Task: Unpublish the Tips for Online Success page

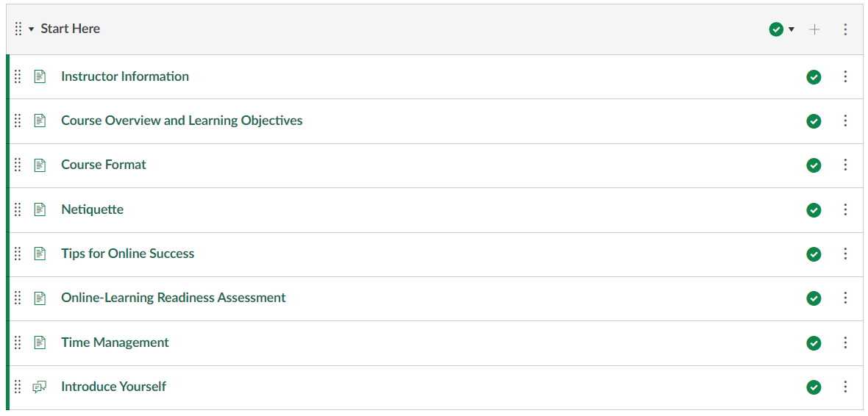Action: click(814, 254)
